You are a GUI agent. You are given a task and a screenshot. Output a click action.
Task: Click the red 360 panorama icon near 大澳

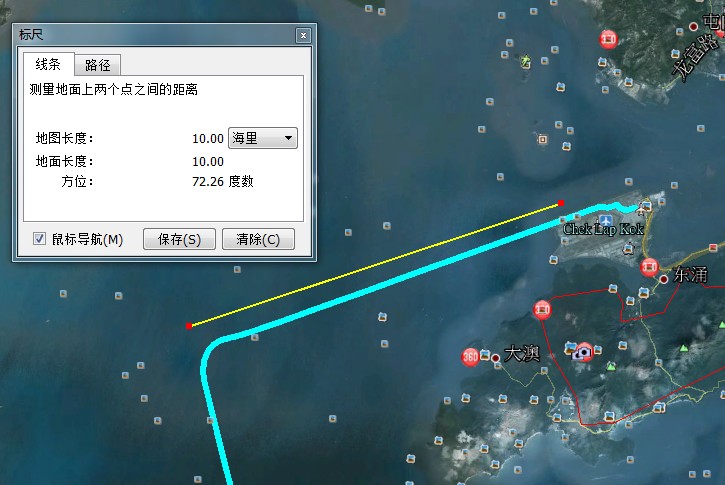470,357
